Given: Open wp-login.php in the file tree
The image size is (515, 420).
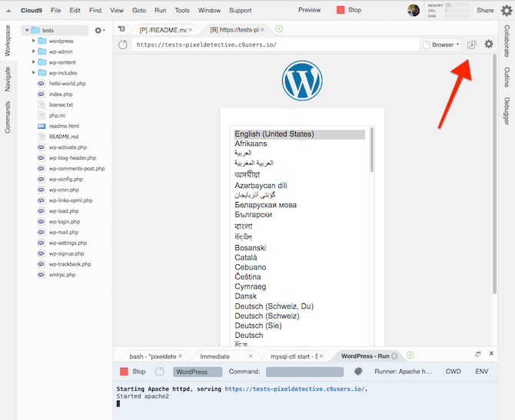Looking at the screenshot, I should [x=65, y=221].
